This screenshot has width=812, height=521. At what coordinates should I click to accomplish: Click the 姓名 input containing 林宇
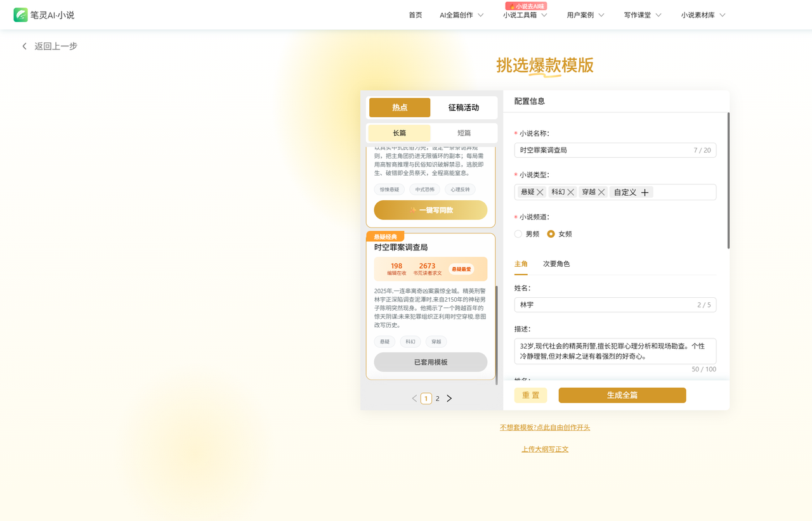tap(615, 305)
